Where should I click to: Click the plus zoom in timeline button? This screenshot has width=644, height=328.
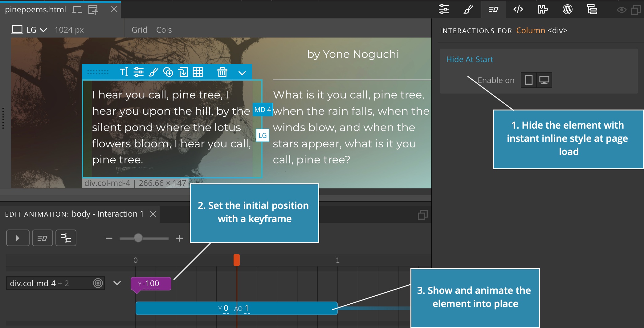[179, 238]
